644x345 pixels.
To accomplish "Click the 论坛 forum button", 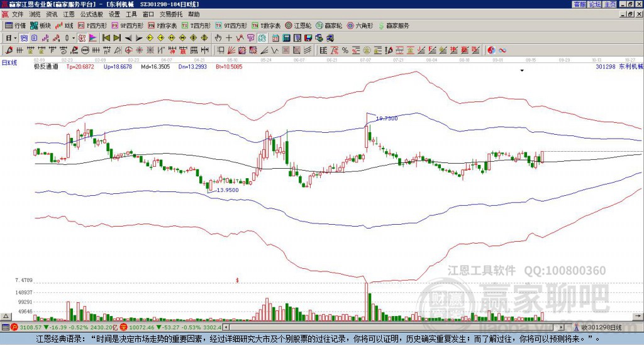I will point(595,4).
